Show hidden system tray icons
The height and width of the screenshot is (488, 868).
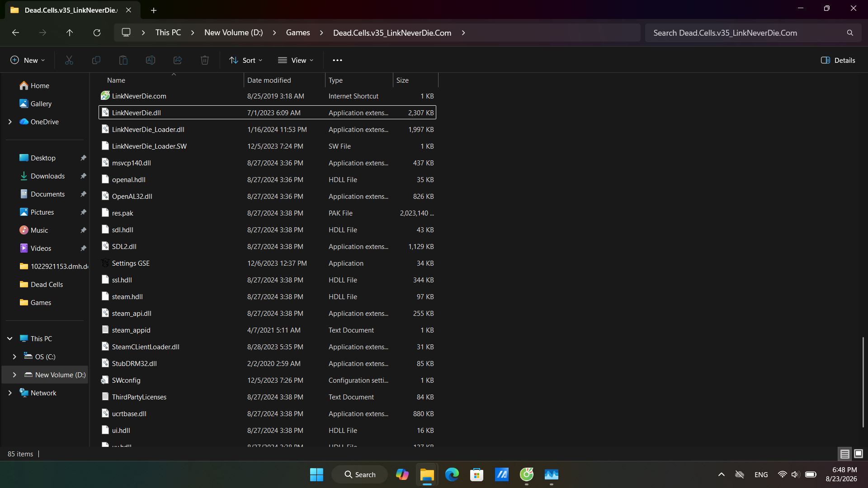pyautogui.click(x=722, y=474)
